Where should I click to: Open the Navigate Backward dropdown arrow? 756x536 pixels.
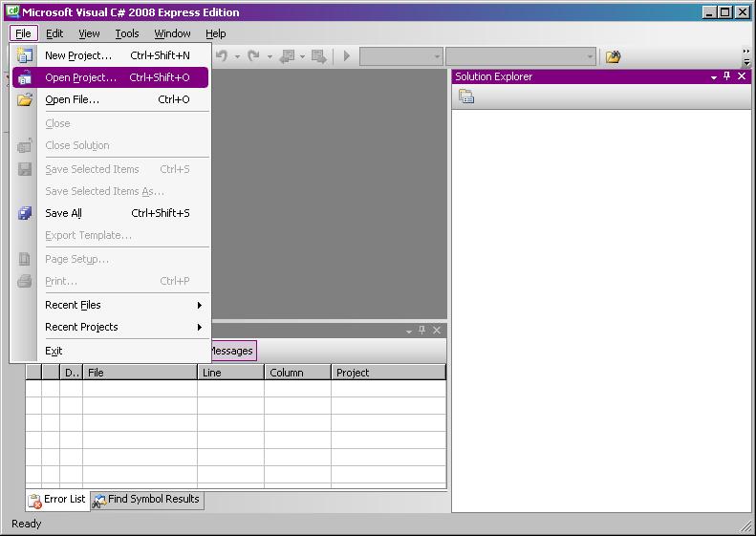pos(302,56)
